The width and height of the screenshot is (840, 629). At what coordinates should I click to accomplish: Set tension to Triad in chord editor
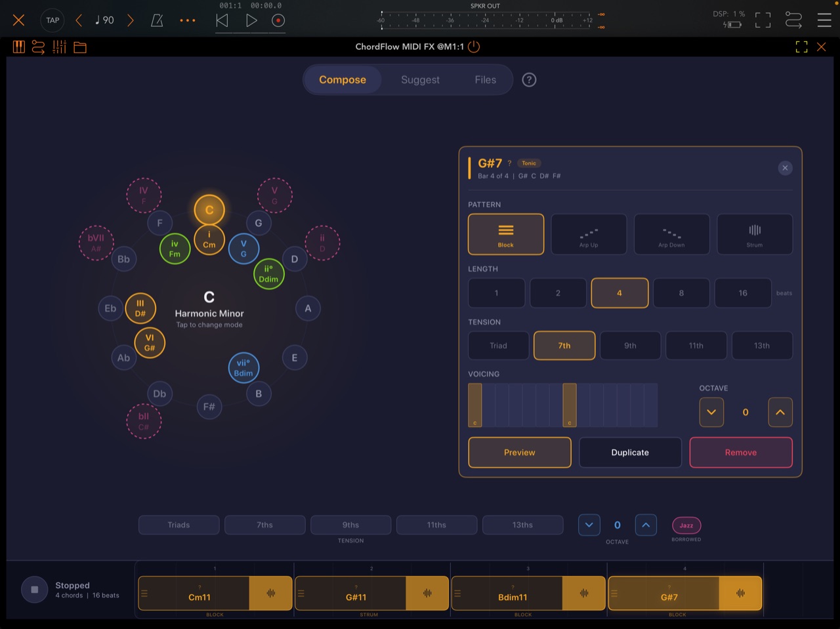point(498,346)
